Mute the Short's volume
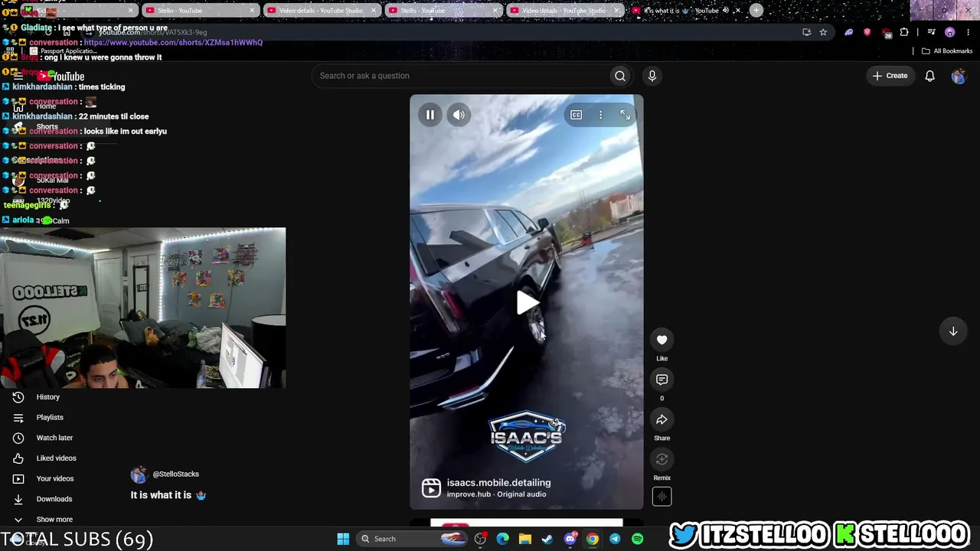Screen dimensions: 980x551 click(459, 115)
